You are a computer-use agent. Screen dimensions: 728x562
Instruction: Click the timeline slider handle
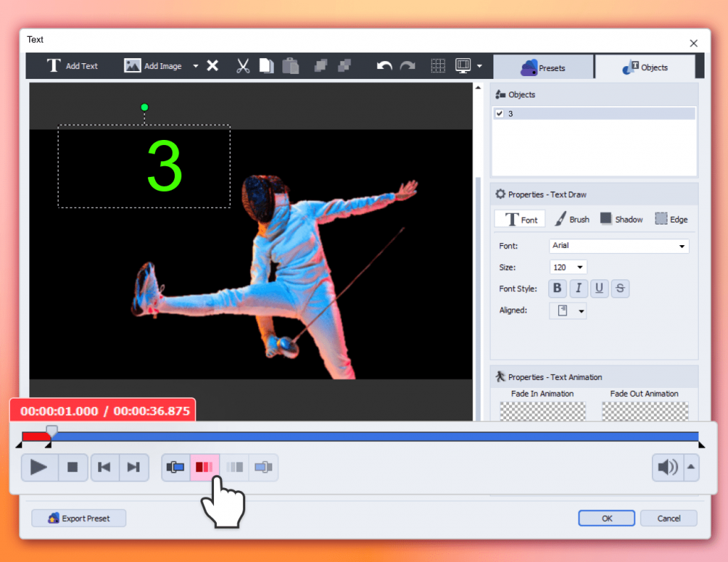pos(51,431)
